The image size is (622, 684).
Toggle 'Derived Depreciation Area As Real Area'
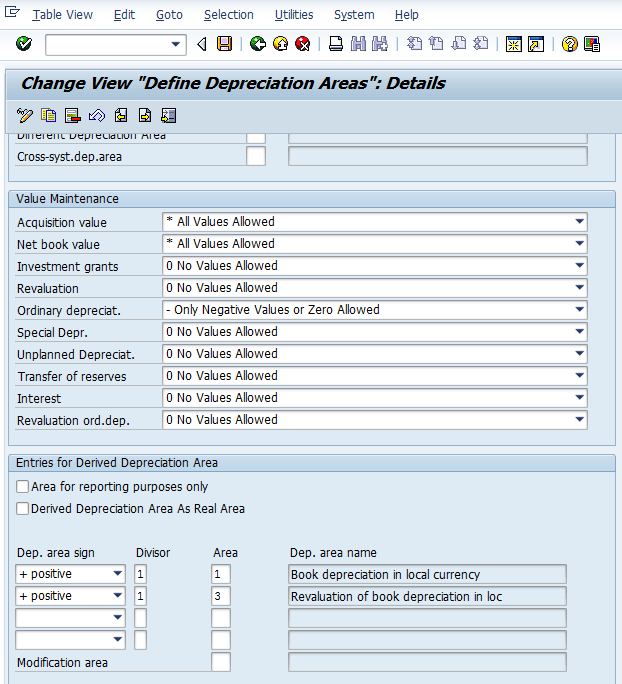tap(23, 509)
